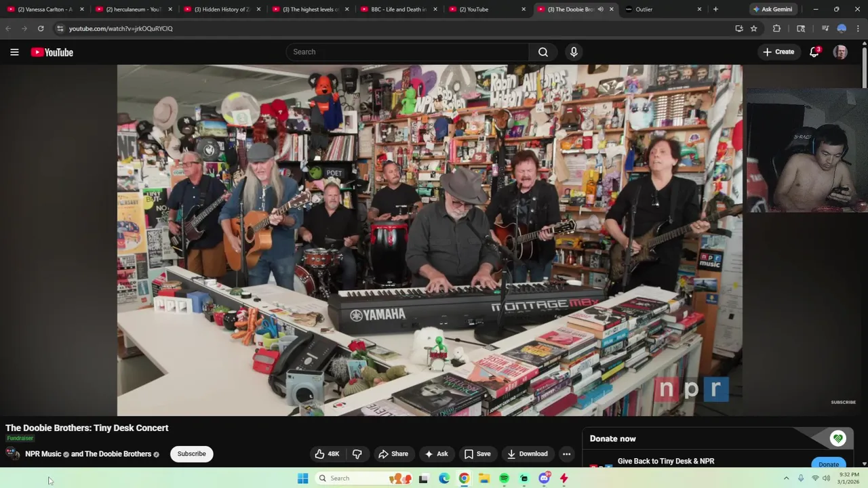
Task: Switch to the Hidden History tab
Action: coord(221,9)
